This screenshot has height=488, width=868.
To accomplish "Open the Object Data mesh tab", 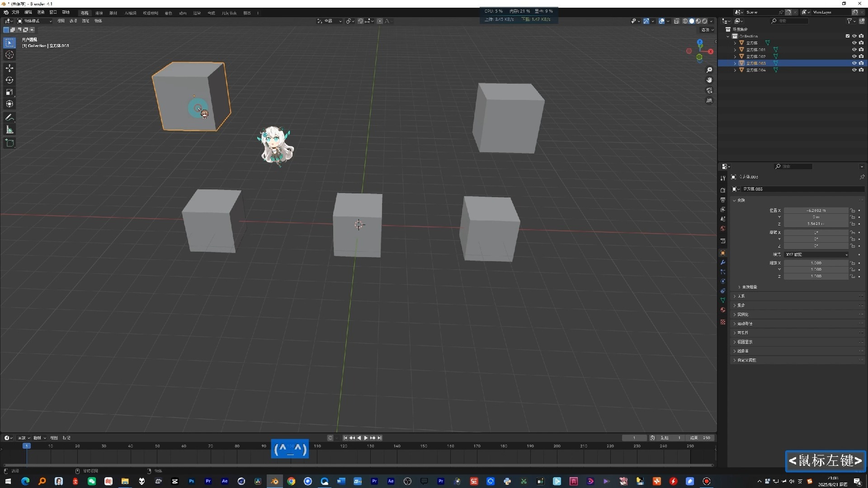I will click(x=723, y=300).
